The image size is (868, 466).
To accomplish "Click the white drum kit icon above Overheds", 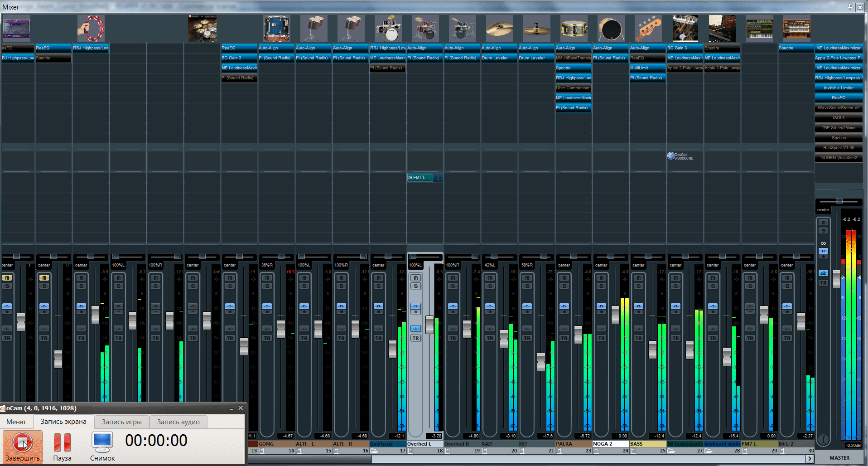I will (388, 28).
